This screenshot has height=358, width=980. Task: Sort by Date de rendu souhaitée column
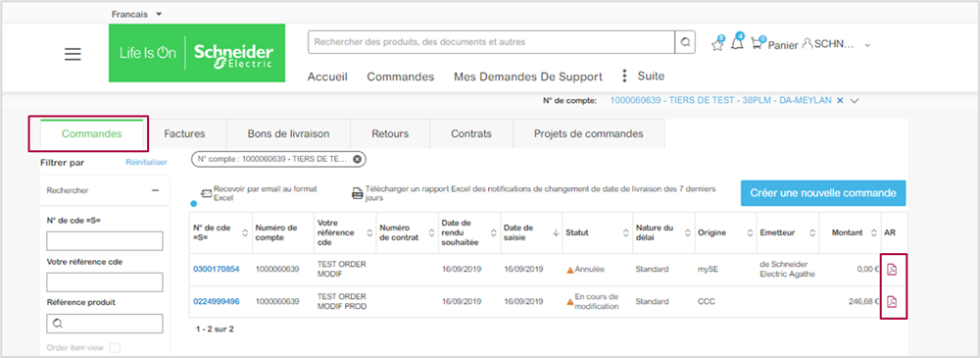(x=494, y=232)
